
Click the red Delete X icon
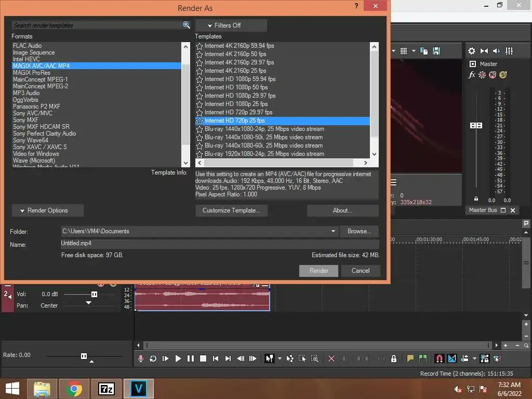point(331,358)
